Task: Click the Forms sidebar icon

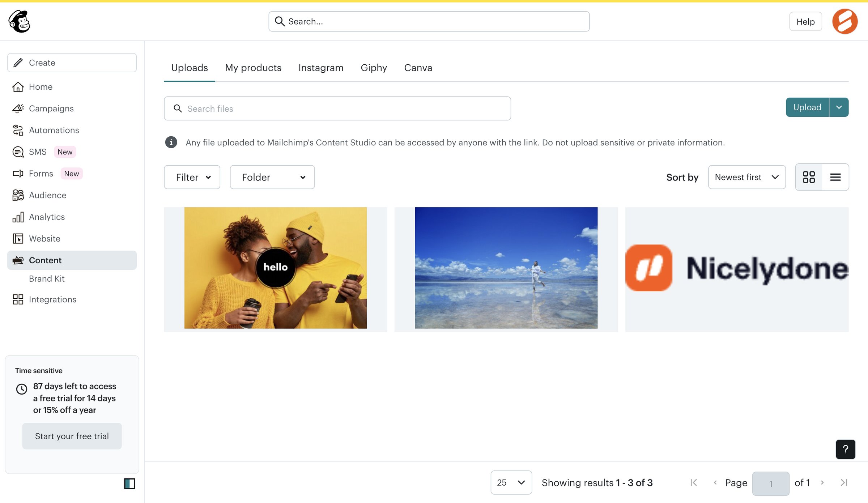Action: [18, 174]
